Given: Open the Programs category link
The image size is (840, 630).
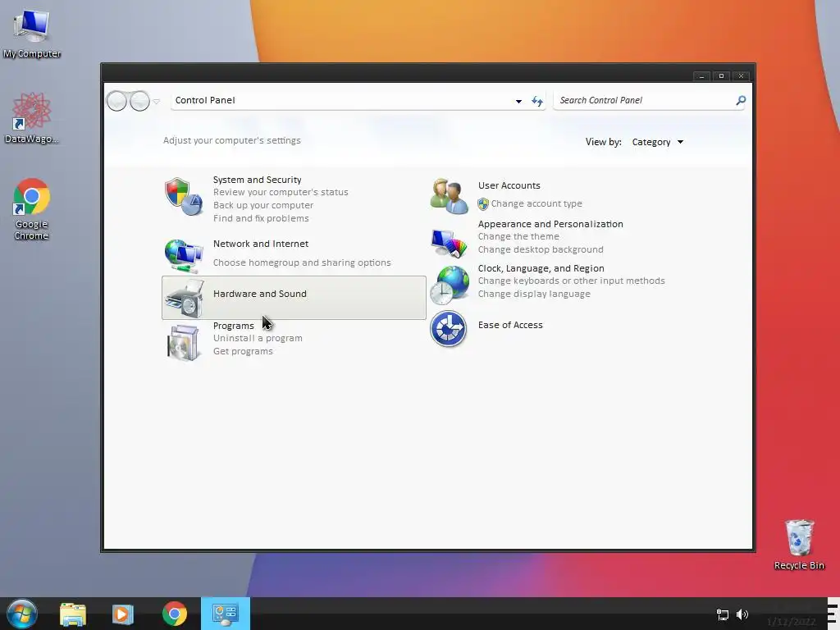Looking at the screenshot, I should 234,326.
